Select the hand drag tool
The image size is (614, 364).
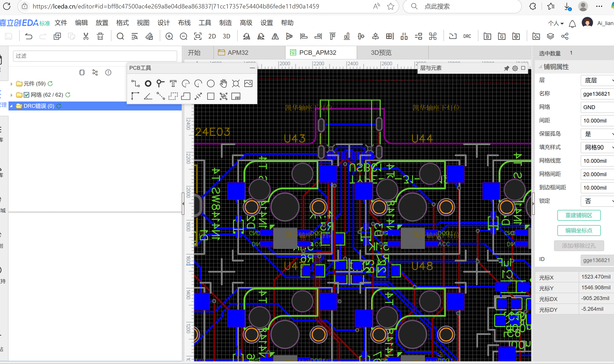tap(223, 84)
